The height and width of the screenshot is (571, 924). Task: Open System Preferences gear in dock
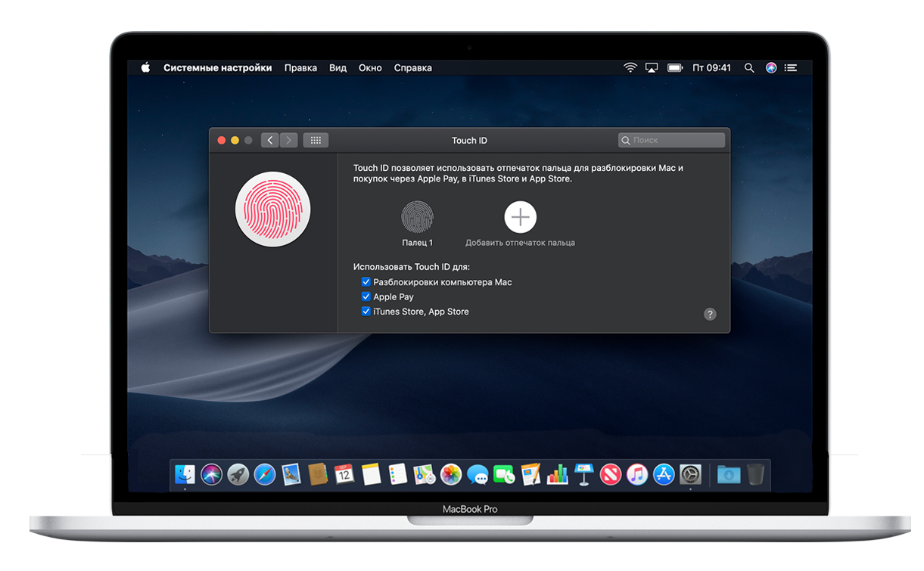pos(690,474)
